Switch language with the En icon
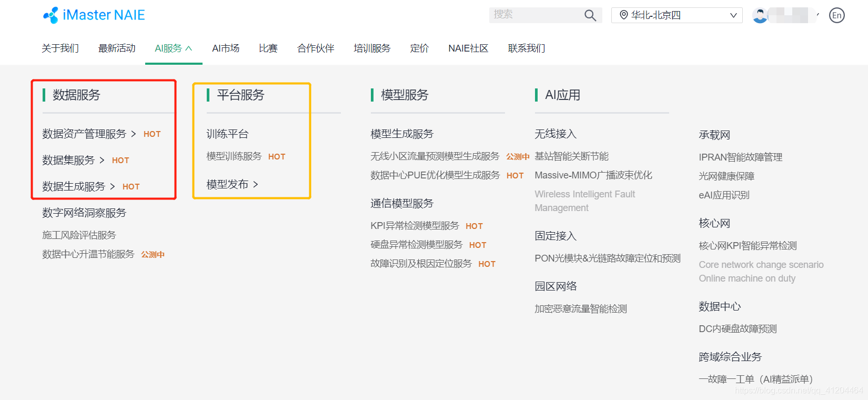This screenshot has width=868, height=400. point(837,15)
